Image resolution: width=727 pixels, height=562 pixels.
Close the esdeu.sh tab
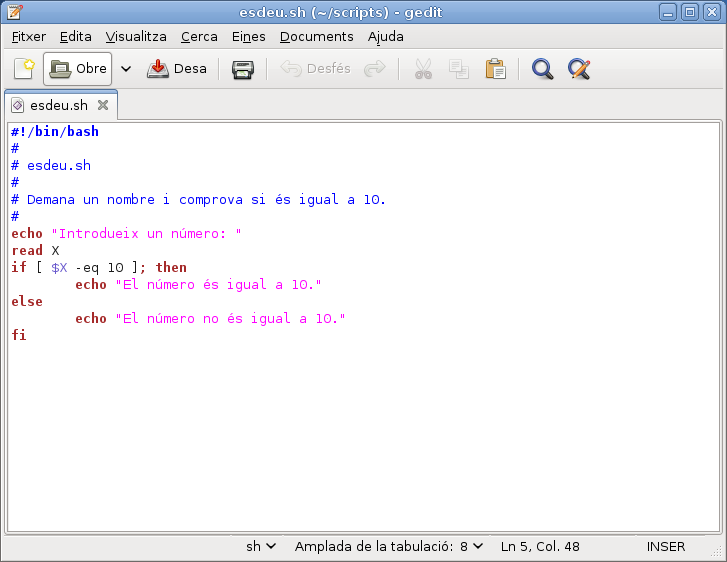coord(103,105)
